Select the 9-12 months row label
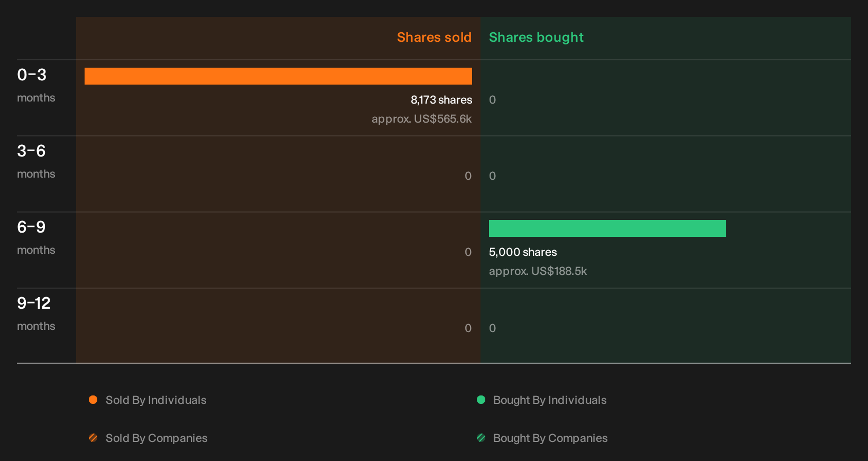The height and width of the screenshot is (461, 868). click(x=36, y=314)
